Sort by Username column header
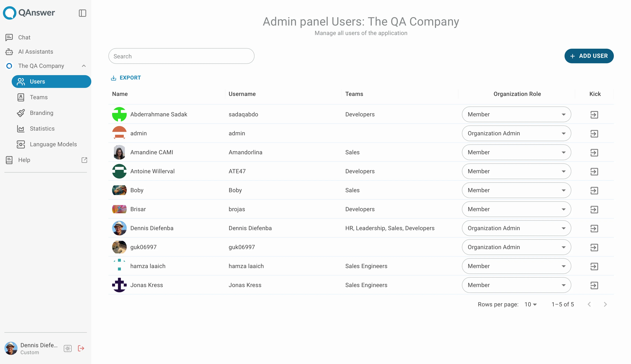This screenshot has width=631, height=364. point(242,94)
